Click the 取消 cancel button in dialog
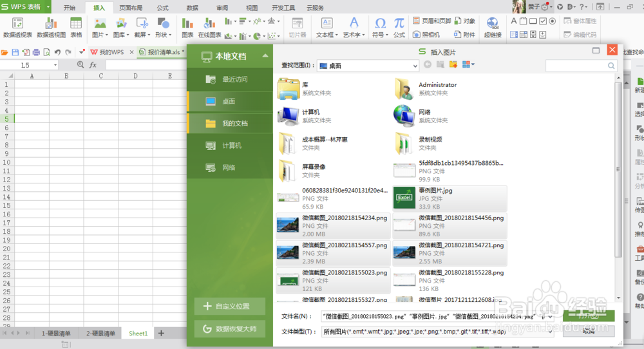Screen dimensions: 644x349 pyautogui.click(x=589, y=331)
